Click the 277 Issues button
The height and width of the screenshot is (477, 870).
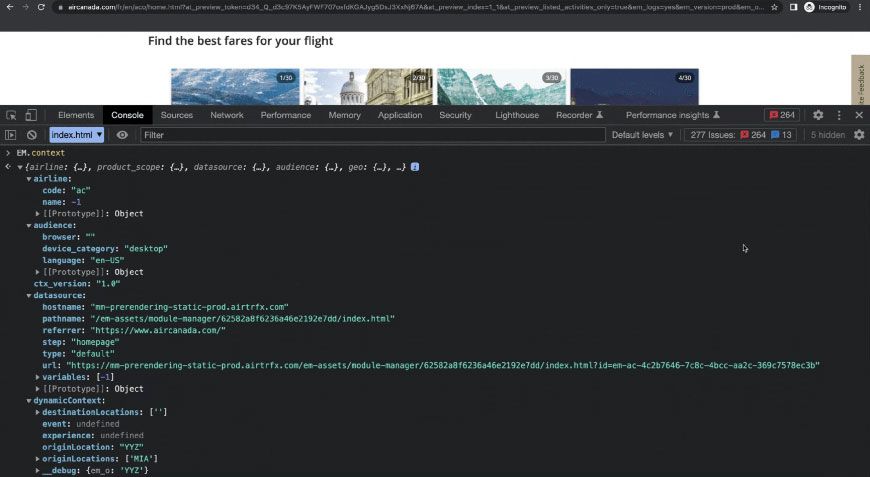coord(740,135)
